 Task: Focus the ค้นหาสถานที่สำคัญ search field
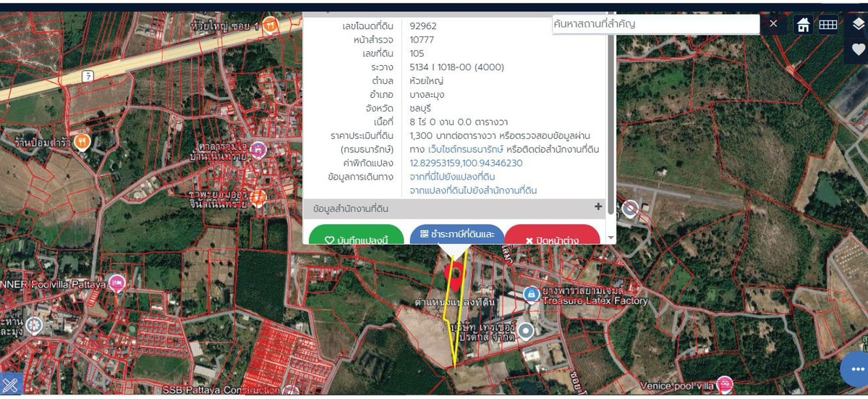point(655,24)
